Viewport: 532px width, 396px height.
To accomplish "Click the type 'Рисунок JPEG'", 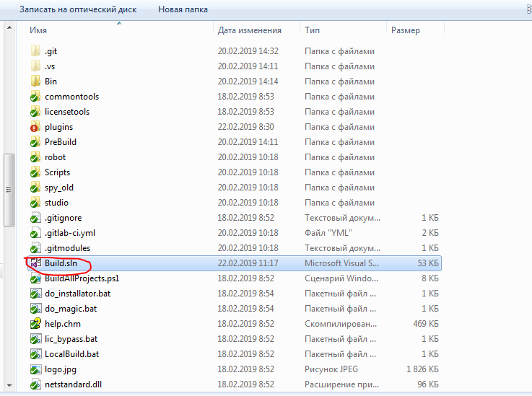I will click(x=331, y=369).
